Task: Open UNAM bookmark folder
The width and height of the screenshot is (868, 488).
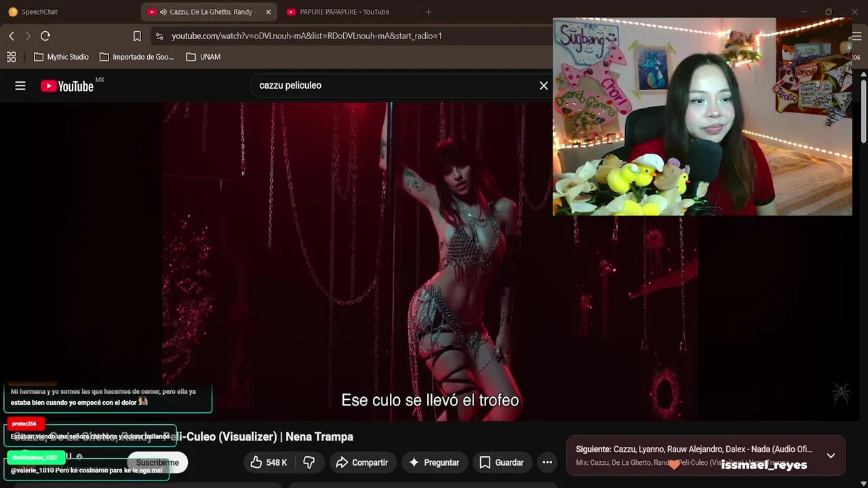Action: [203, 57]
